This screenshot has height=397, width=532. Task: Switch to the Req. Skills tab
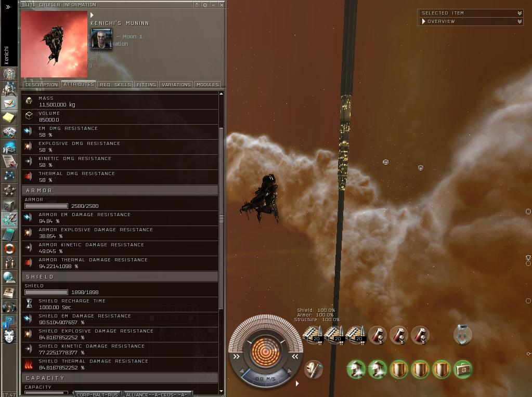point(115,84)
